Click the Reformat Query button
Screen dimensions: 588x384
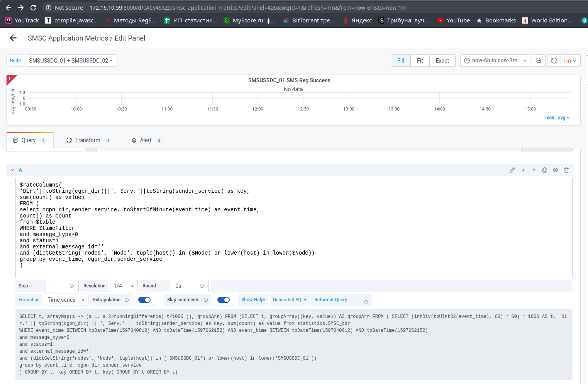330,299
